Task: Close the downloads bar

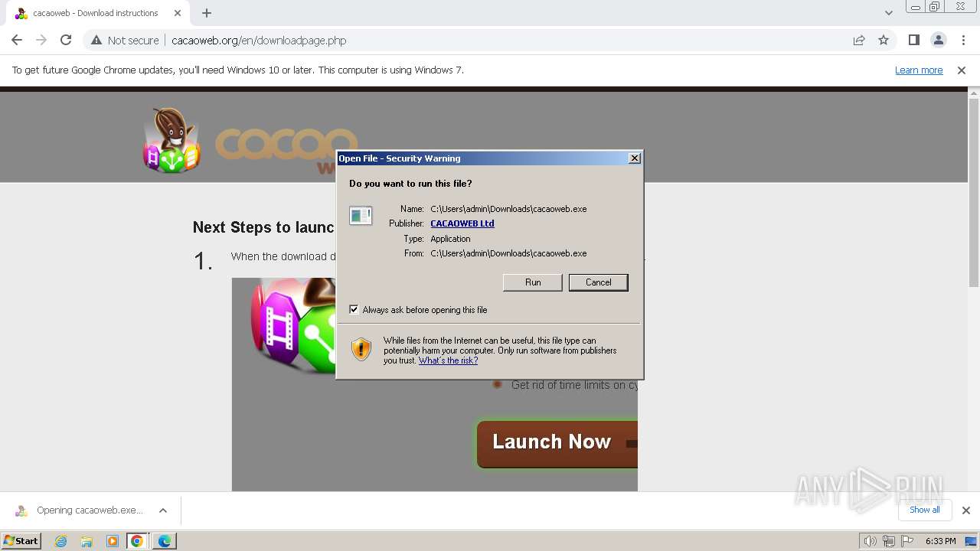Action: coord(966,510)
